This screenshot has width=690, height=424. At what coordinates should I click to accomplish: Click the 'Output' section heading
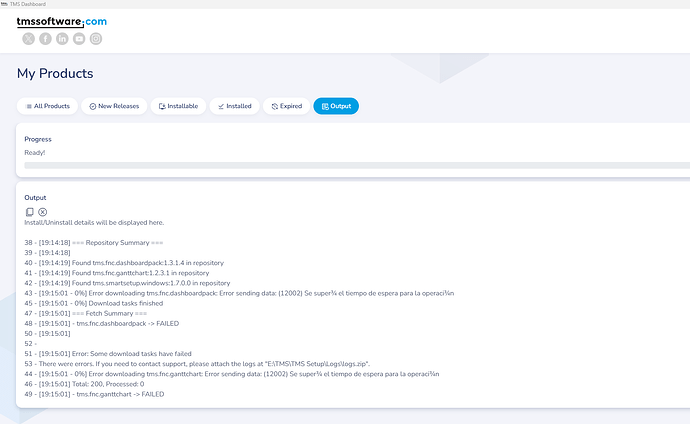[35, 198]
